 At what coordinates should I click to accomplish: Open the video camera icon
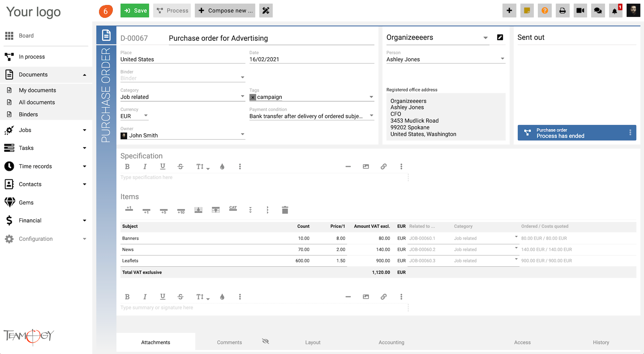pyautogui.click(x=580, y=11)
